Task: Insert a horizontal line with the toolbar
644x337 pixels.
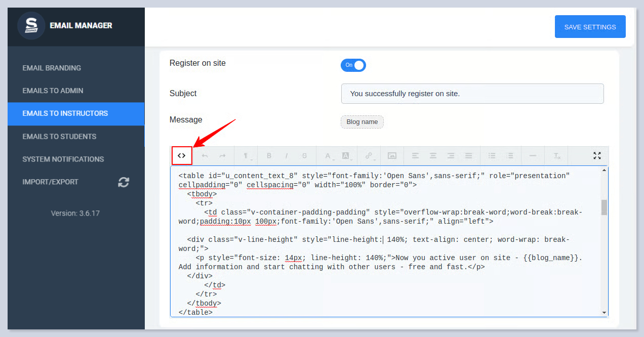Action: coord(533,156)
